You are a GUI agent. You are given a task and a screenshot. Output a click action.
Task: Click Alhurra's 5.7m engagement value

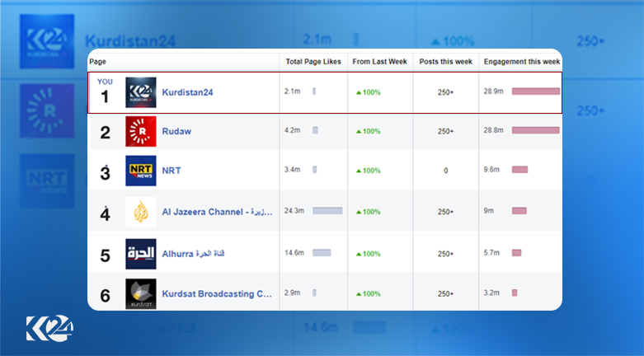pyautogui.click(x=491, y=252)
